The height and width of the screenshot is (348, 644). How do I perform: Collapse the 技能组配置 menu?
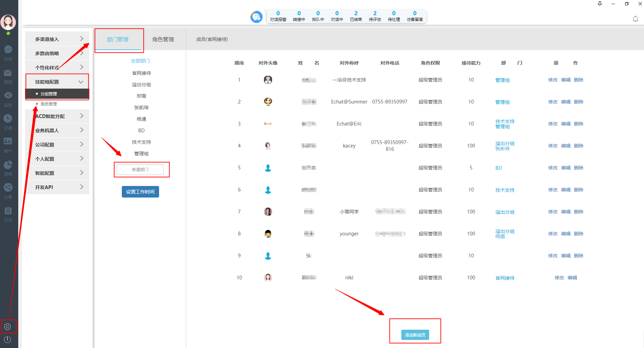point(57,82)
